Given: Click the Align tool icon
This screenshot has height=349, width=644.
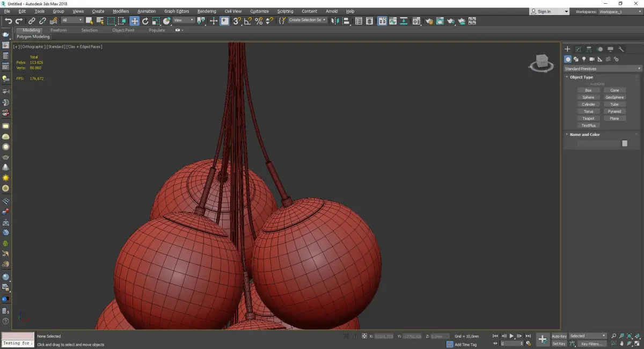Looking at the screenshot, I should click(x=346, y=21).
